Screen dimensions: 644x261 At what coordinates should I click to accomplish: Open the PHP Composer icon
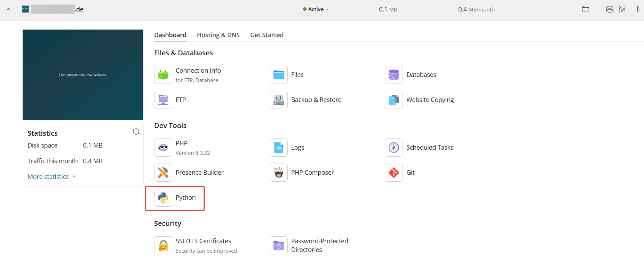point(279,173)
